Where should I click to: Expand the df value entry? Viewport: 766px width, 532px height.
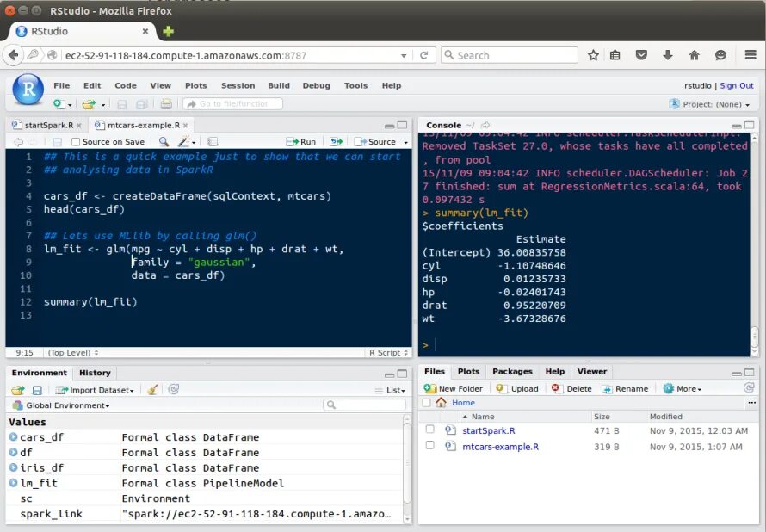click(13, 452)
